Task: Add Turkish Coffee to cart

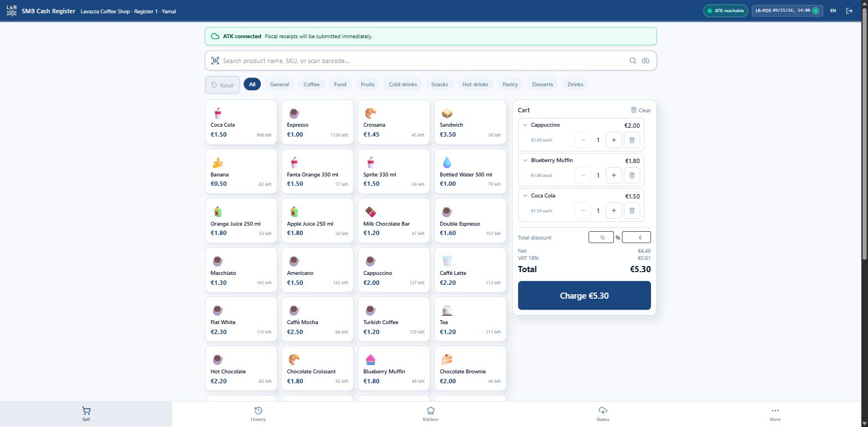Action: pos(394,319)
